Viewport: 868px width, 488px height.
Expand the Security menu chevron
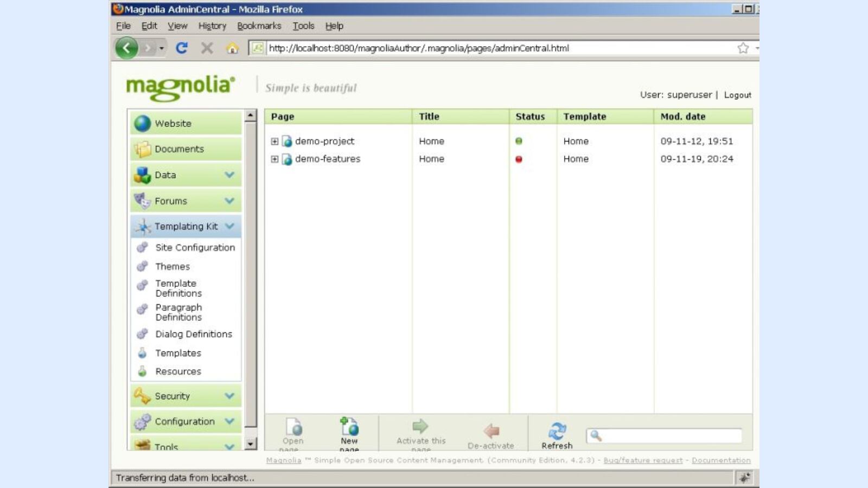(x=229, y=396)
